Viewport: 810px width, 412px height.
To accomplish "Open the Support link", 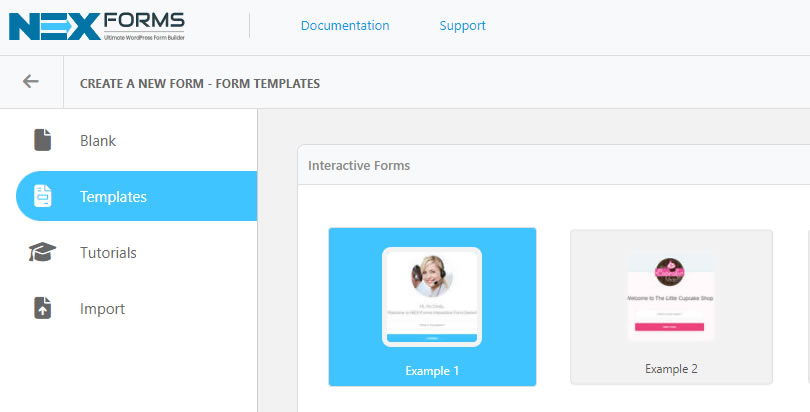I will click(462, 26).
